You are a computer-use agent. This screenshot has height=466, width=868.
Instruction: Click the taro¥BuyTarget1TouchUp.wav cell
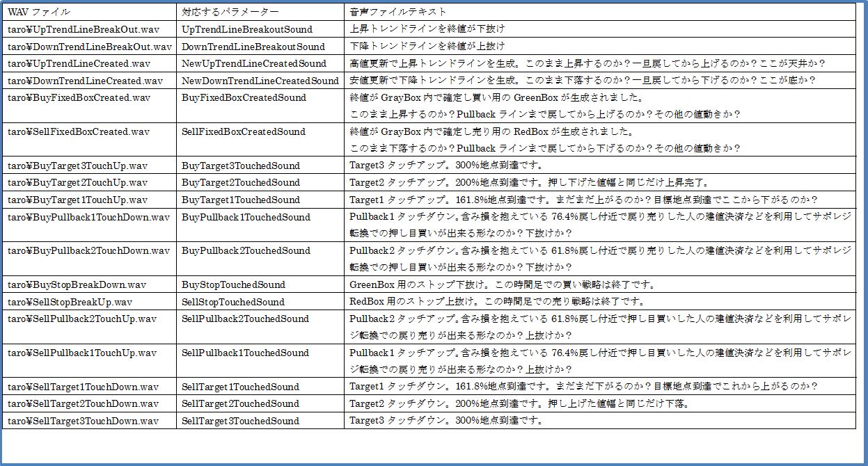89,200
